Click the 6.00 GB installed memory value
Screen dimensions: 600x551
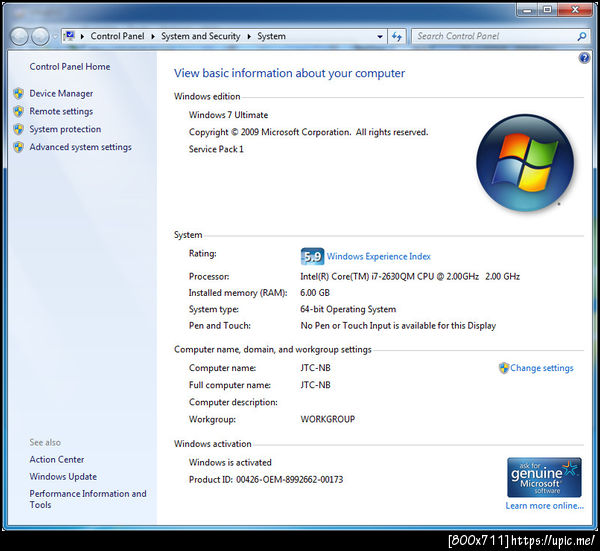[x=315, y=293]
